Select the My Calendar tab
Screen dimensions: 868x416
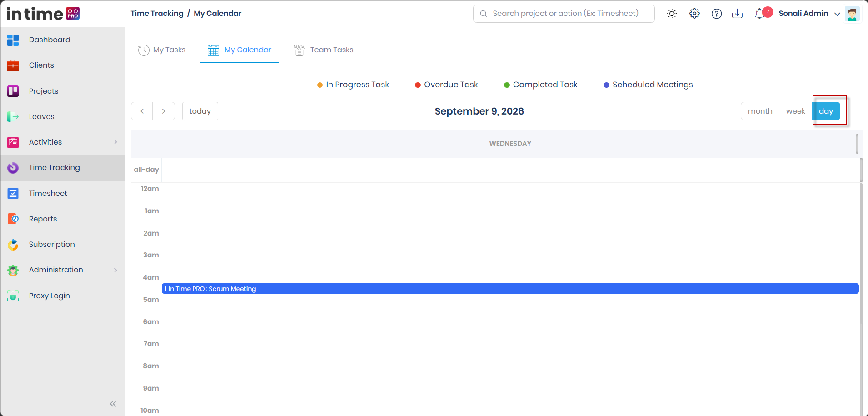click(239, 50)
